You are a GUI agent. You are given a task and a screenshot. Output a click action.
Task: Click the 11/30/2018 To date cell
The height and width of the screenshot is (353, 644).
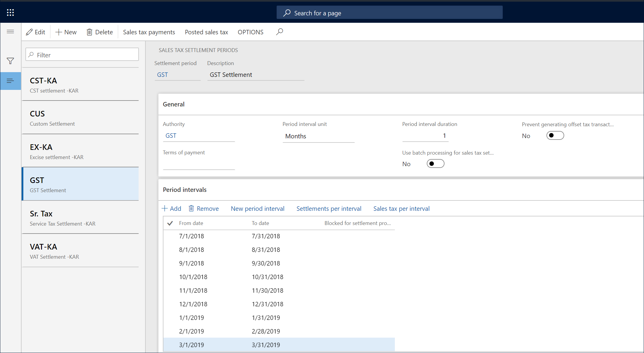(267, 290)
